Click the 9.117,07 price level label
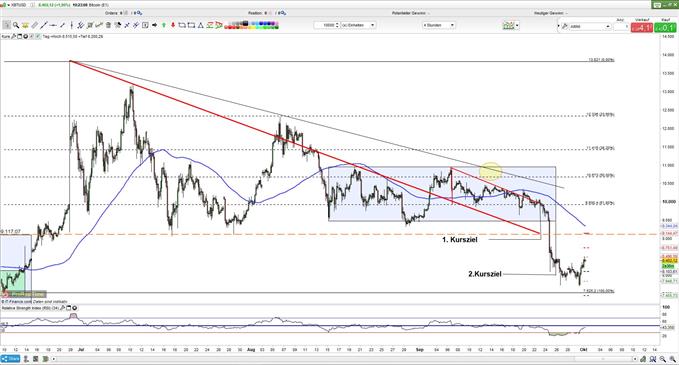The height and width of the screenshot is (365, 679). (x=11, y=232)
